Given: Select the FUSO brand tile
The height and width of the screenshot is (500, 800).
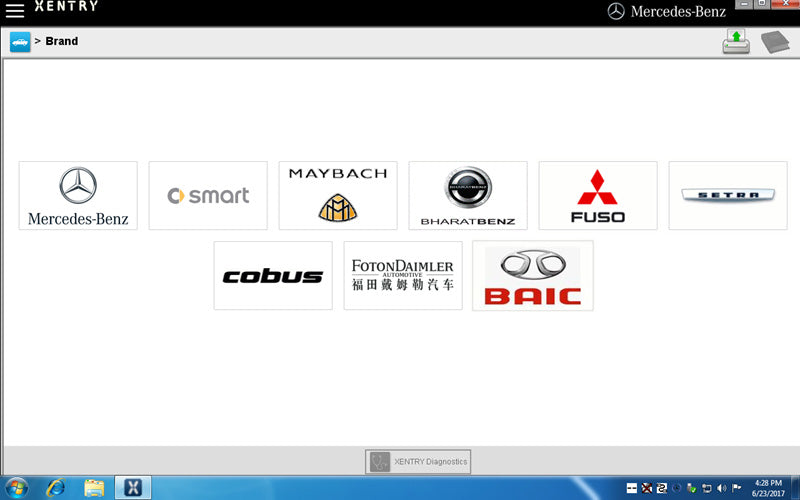Looking at the screenshot, I should click(x=598, y=196).
